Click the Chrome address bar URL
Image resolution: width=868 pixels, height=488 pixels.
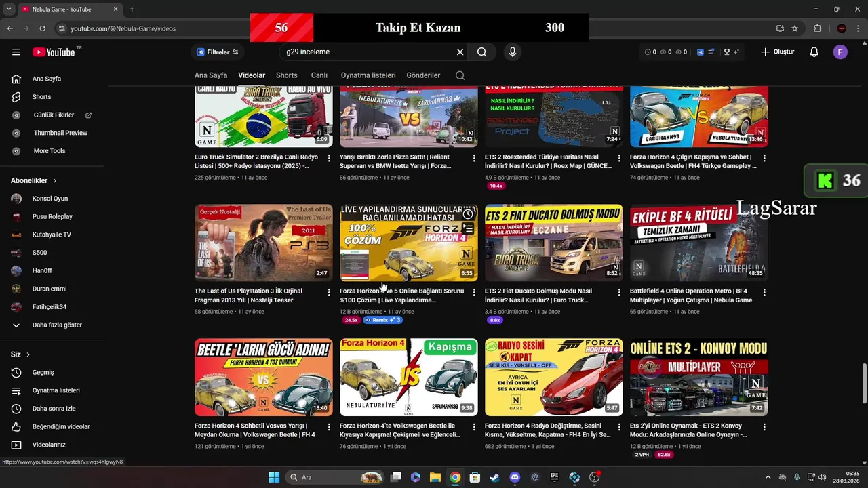tap(123, 28)
